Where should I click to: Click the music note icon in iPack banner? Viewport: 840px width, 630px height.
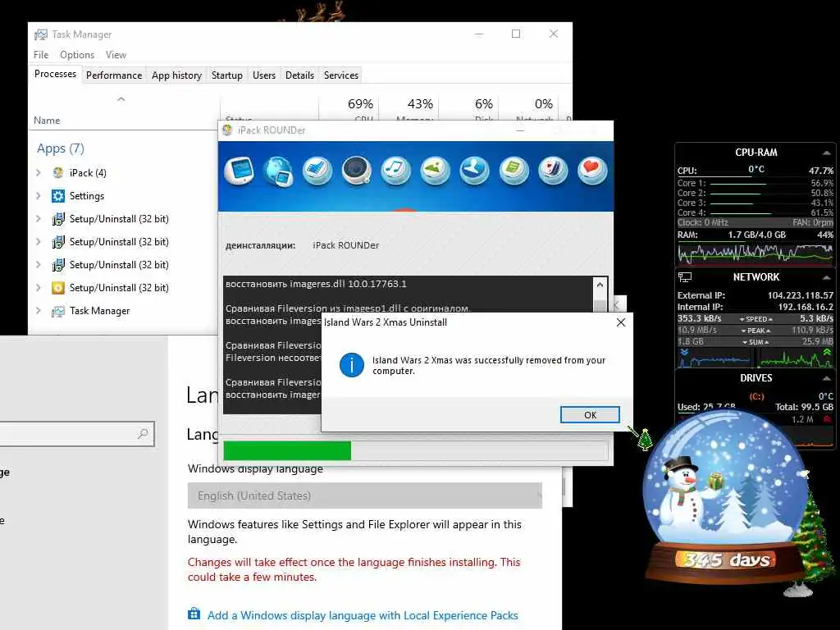click(396, 171)
